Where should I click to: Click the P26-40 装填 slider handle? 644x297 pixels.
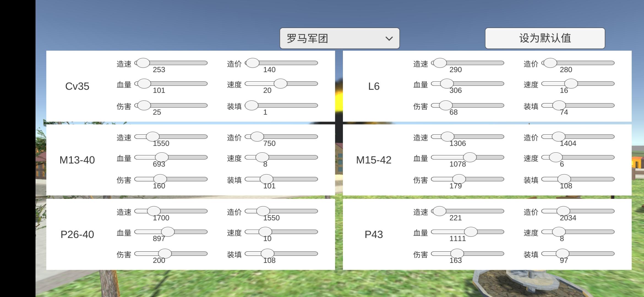coord(268,254)
